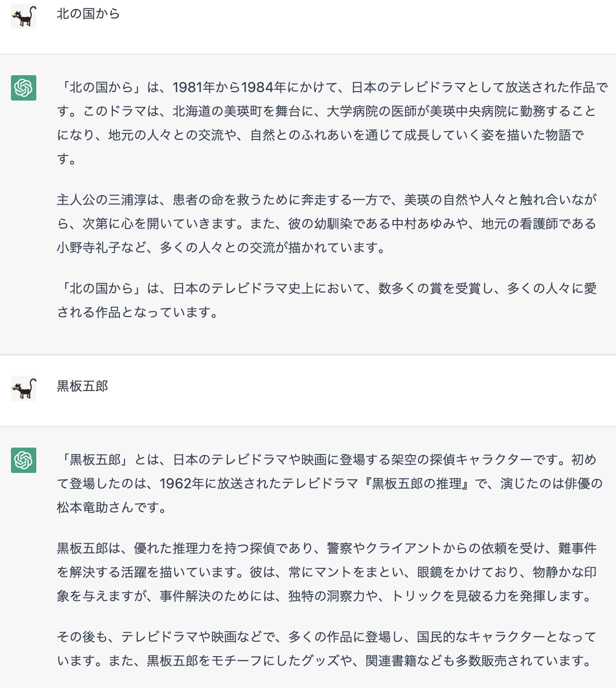Image resolution: width=616 pixels, height=688 pixels.
Task: Click the cat avatar beside 北の国から
Action: [24, 16]
